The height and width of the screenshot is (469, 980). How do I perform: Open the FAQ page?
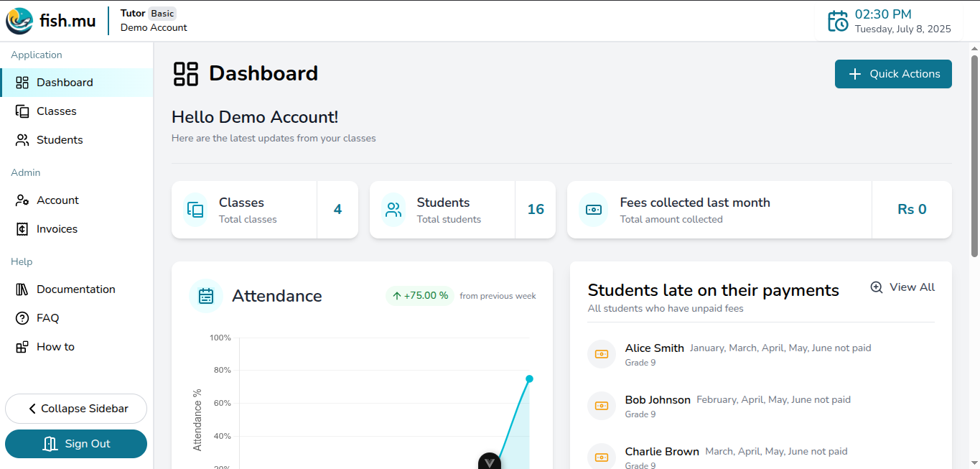click(77, 318)
